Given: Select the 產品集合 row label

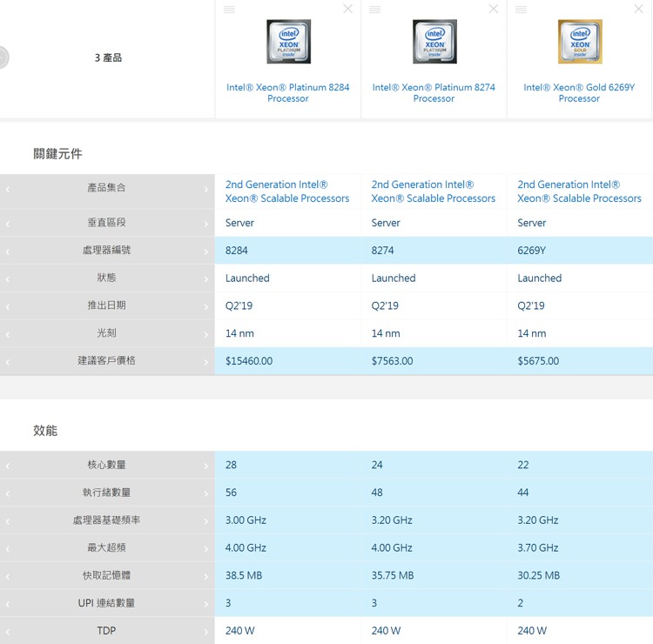Looking at the screenshot, I should 106,188.
